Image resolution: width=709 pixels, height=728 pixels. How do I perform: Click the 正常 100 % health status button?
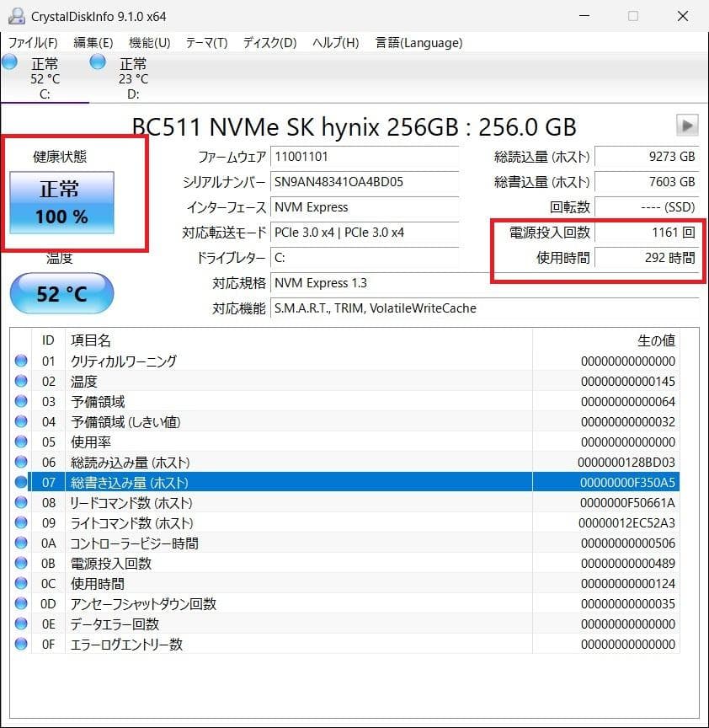tap(61, 202)
